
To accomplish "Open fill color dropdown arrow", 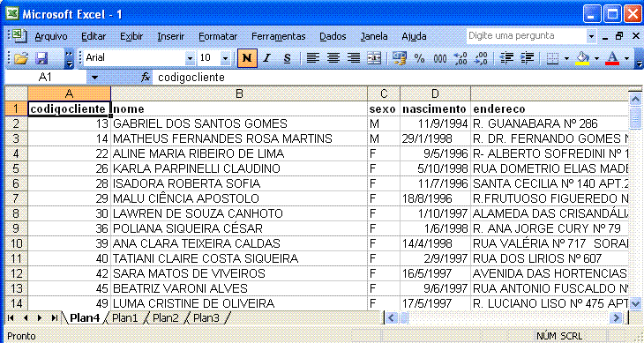I will point(596,59).
